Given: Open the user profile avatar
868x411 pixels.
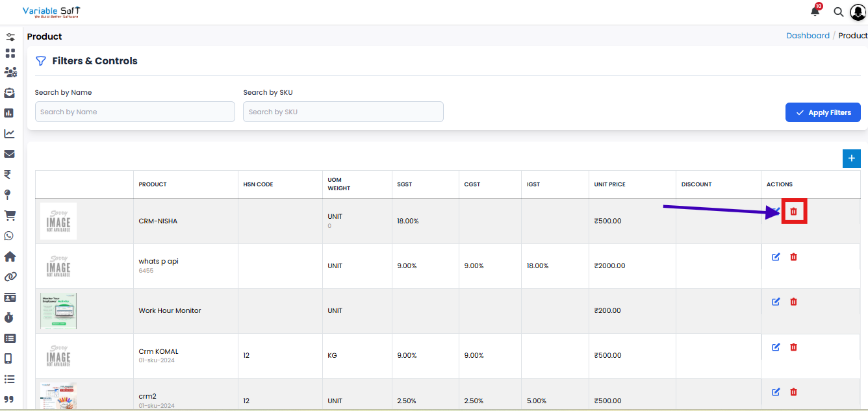Looking at the screenshot, I should pyautogui.click(x=858, y=12).
